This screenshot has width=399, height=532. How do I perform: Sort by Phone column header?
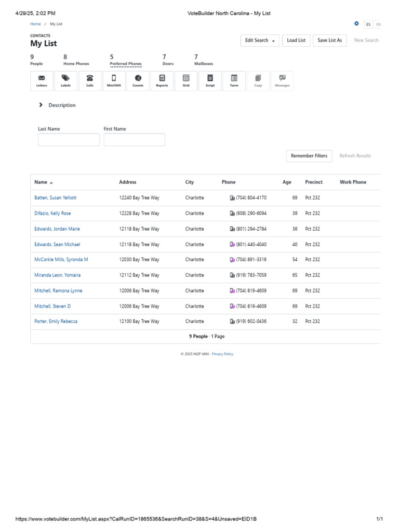click(229, 182)
